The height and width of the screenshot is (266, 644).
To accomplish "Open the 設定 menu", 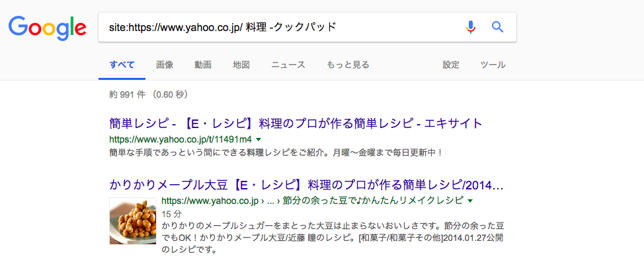I will pos(451,65).
